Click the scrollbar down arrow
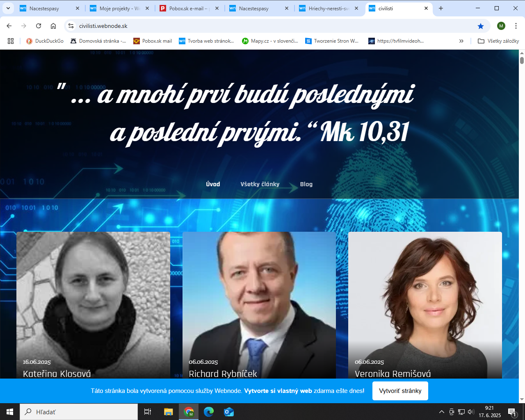 point(522,399)
